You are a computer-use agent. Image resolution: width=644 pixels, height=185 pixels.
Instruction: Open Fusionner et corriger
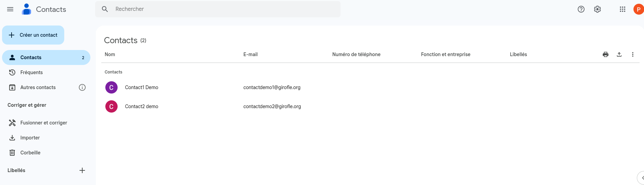(43, 123)
